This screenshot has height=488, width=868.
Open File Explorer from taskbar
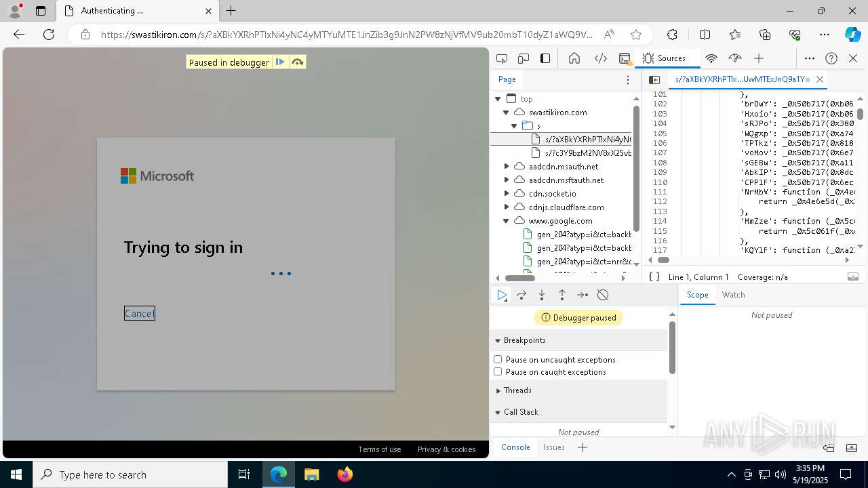tap(311, 474)
